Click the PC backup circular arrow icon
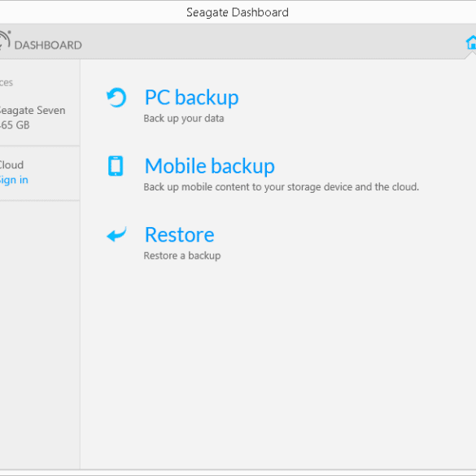Image resolution: width=476 pixels, height=476 pixels. point(116,98)
